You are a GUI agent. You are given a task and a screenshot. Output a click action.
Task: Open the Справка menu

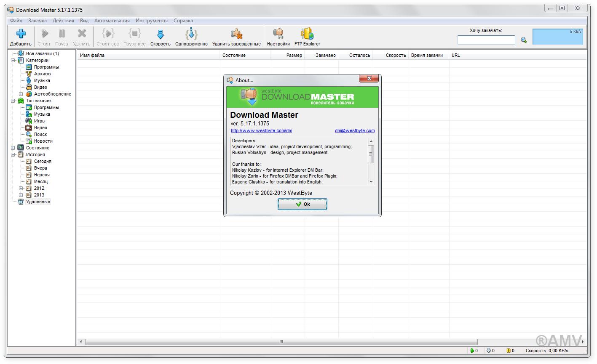point(183,20)
